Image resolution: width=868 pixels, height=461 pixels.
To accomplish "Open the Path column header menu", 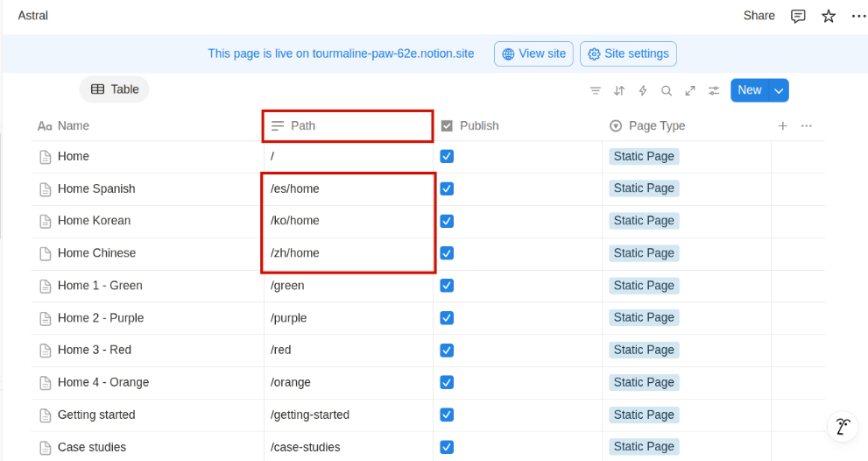I will (x=349, y=126).
